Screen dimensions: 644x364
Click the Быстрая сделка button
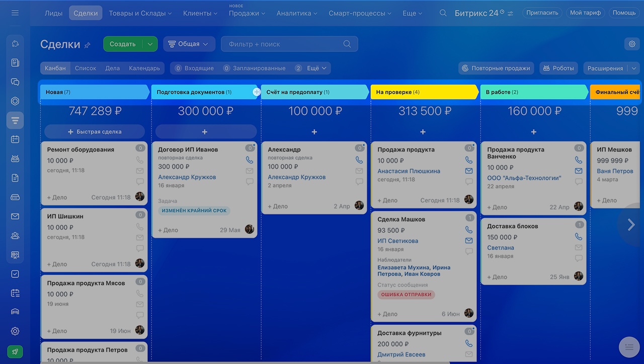coord(95,132)
